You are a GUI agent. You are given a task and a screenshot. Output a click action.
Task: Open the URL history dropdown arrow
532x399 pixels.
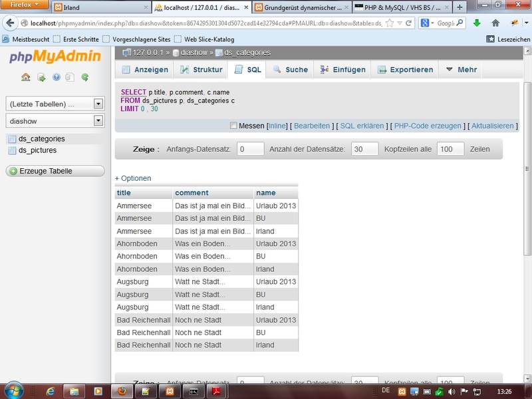pyautogui.click(x=400, y=23)
